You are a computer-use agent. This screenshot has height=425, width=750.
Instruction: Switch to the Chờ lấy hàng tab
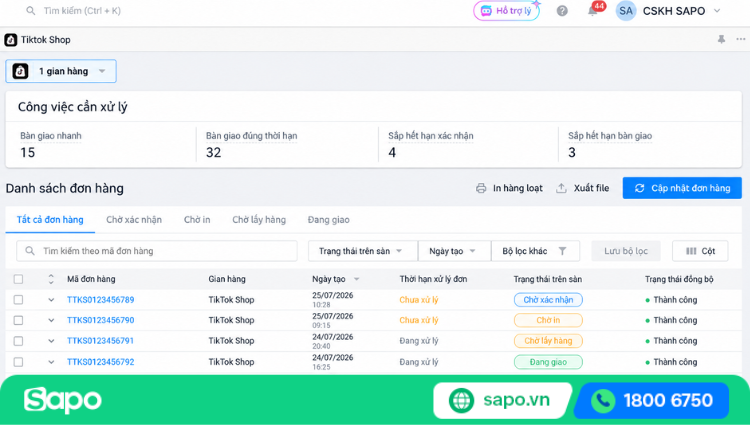(x=259, y=220)
